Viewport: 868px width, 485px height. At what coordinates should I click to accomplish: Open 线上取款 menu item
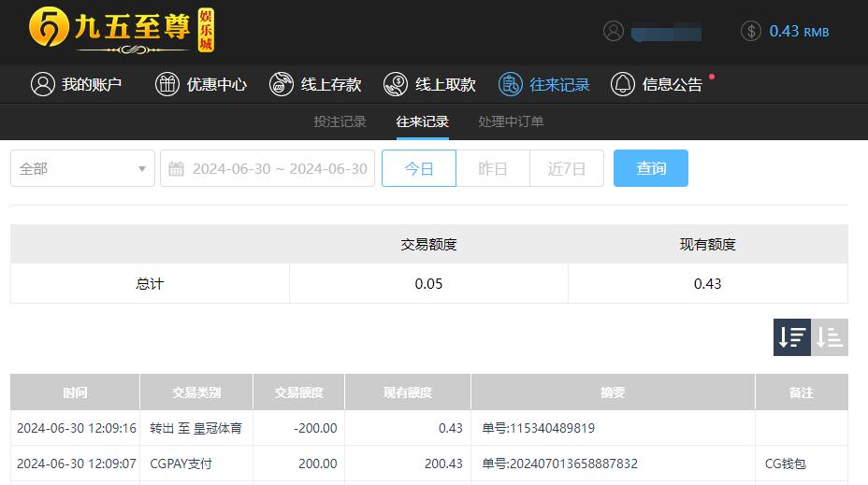point(445,84)
